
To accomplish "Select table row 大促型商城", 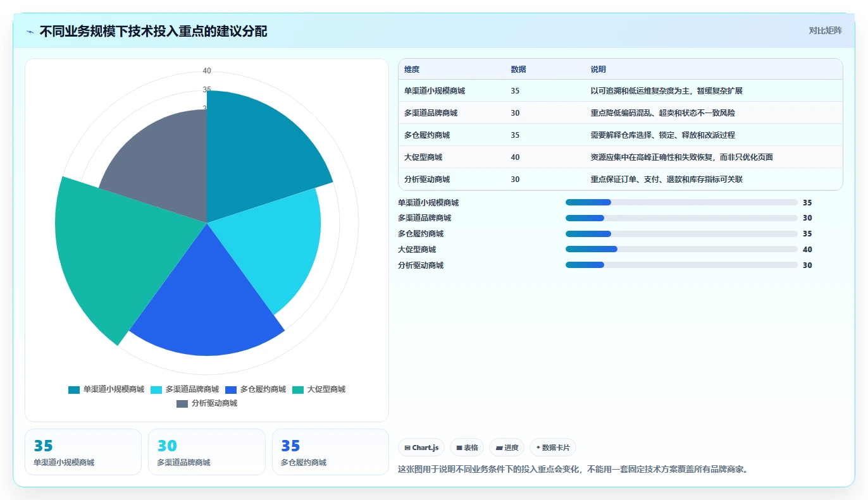I will pyautogui.click(x=621, y=157).
